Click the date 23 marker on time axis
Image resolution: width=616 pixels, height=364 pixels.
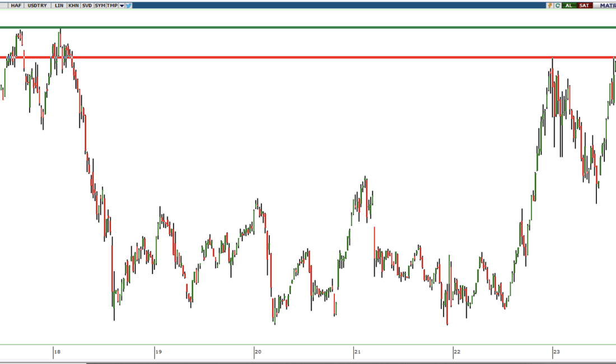point(556,352)
